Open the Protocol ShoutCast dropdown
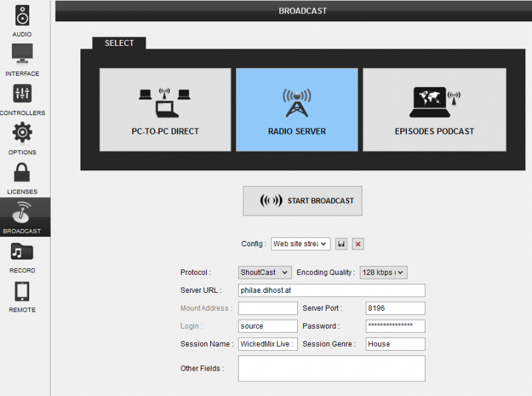This screenshot has height=396, width=532. [x=265, y=272]
